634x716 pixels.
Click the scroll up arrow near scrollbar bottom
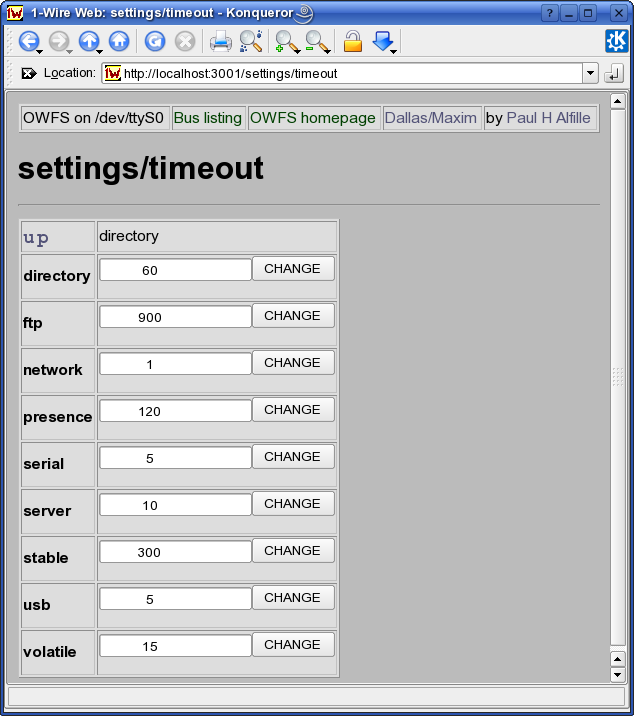coord(618,659)
